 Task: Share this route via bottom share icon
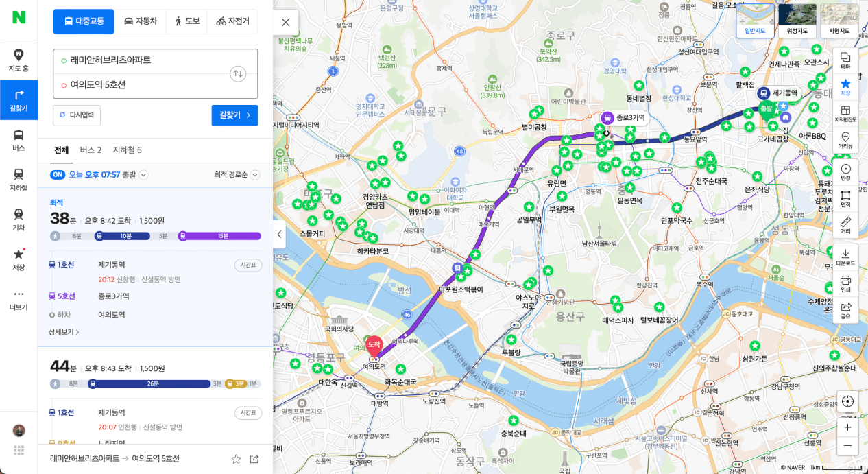click(254, 459)
